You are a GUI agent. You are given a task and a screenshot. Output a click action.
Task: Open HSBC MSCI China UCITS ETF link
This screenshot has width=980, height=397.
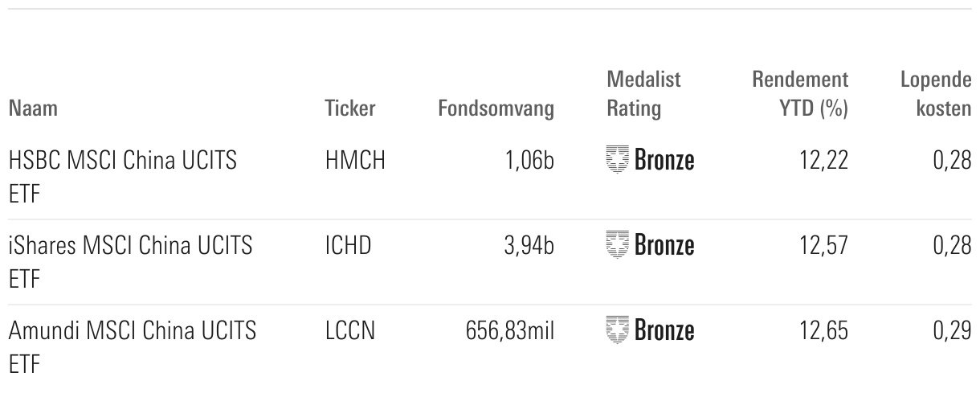click(x=123, y=177)
